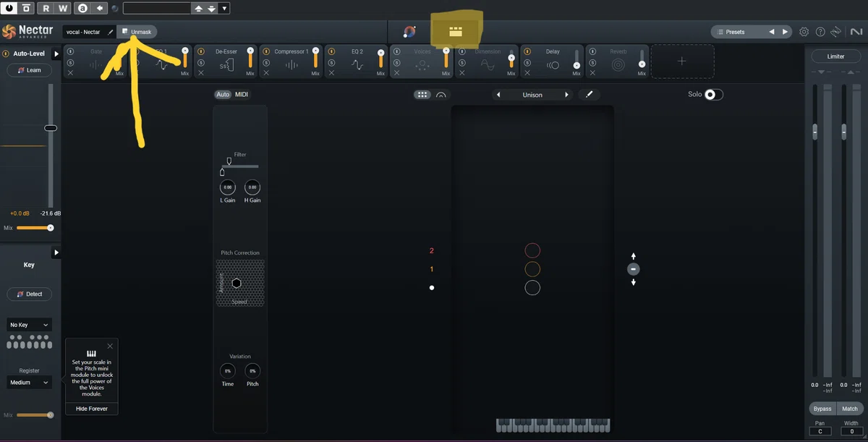
Task: Select the Auto mode tab
Action: (223, 95)
